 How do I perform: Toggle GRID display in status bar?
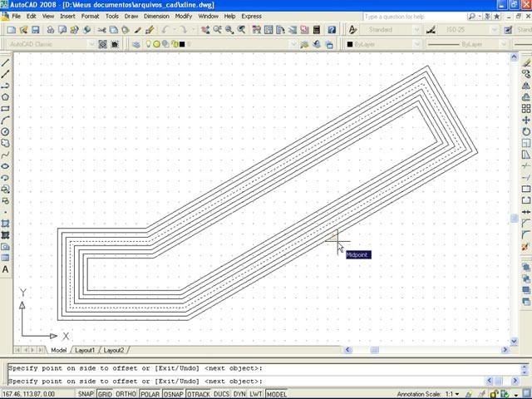[105, 394]
